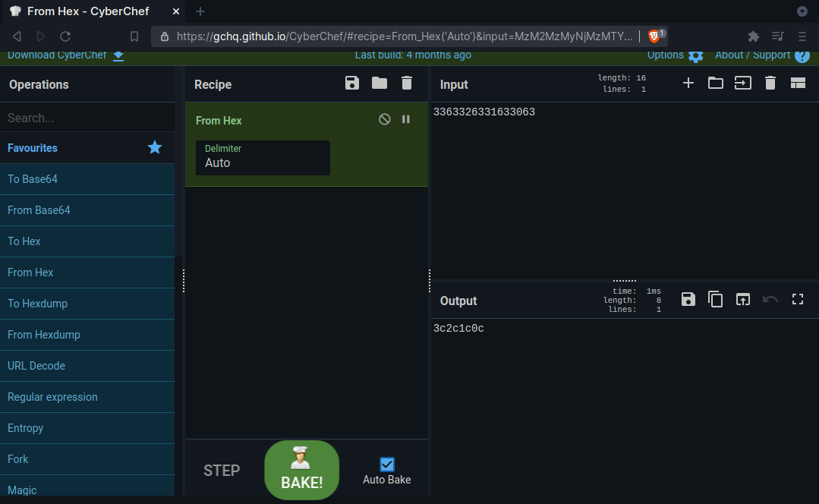Open the Download CyberChef link
Viewport: 819px width, 504px height.
click(65, 55)
